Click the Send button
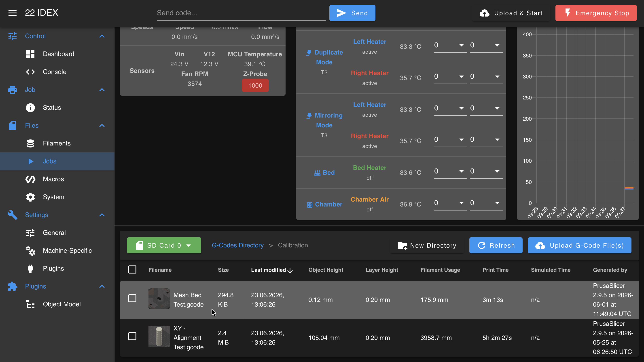This screenshot has height=362, width=644. tap(352, 13)
